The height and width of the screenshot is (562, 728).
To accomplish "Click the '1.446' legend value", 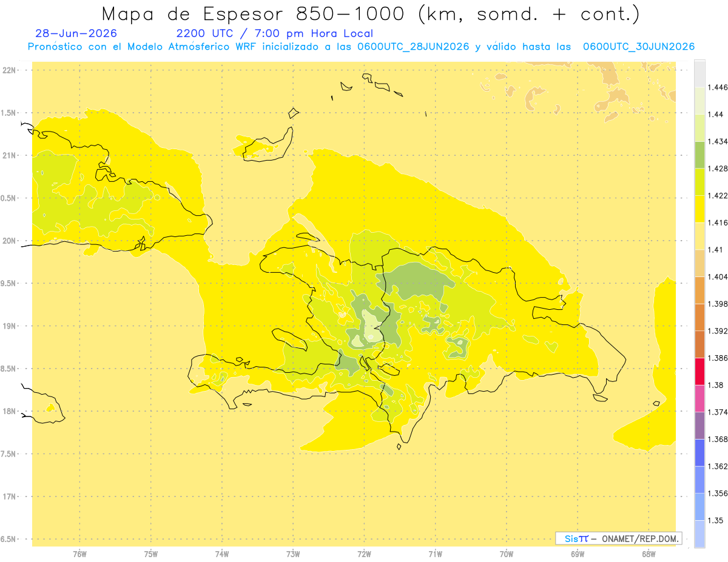I will [x=718, y=88].
